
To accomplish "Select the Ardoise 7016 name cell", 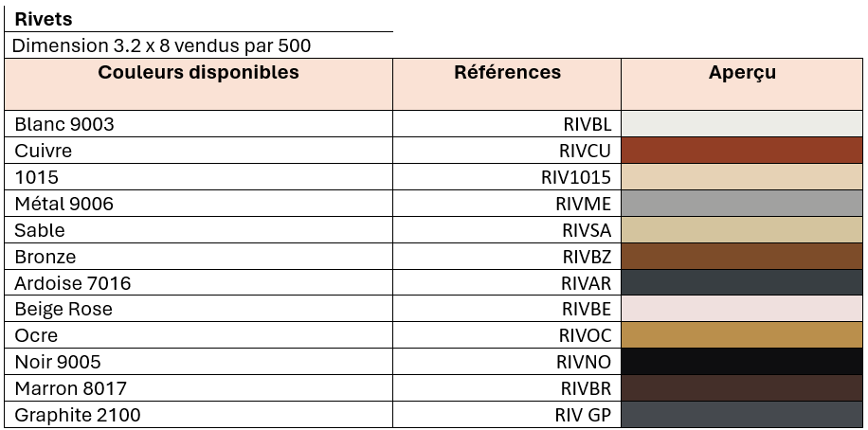I will click(73, 283).
